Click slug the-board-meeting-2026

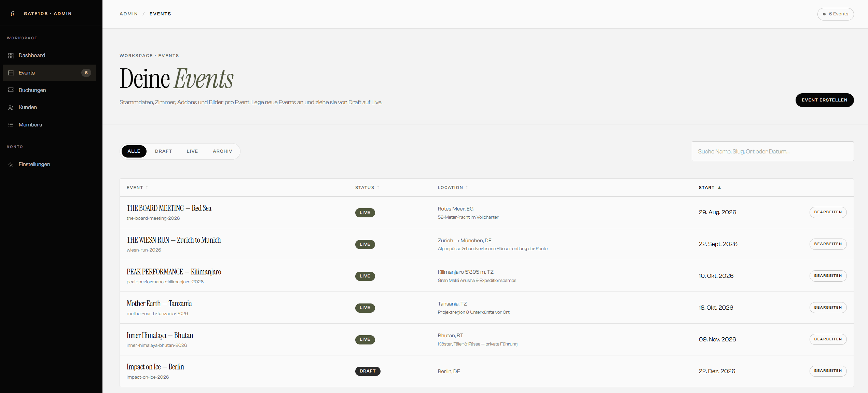[153, 218]
